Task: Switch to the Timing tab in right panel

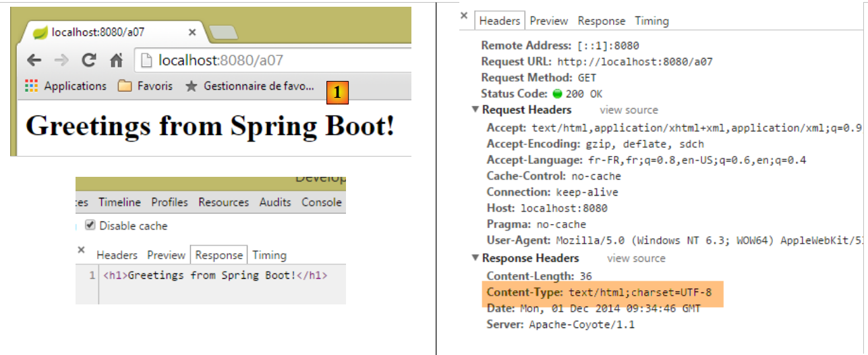Action: (x=652, y=21)
